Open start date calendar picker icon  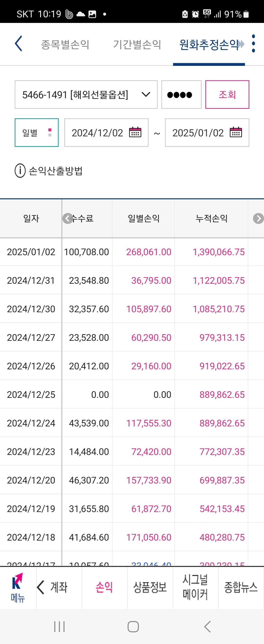(x=135, y=132)
